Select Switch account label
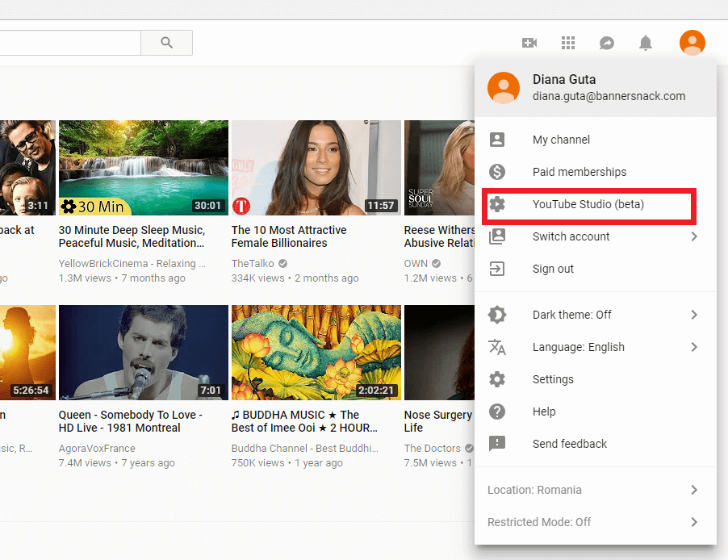Viewport: 728px width, 560px height. coord(571,236)
